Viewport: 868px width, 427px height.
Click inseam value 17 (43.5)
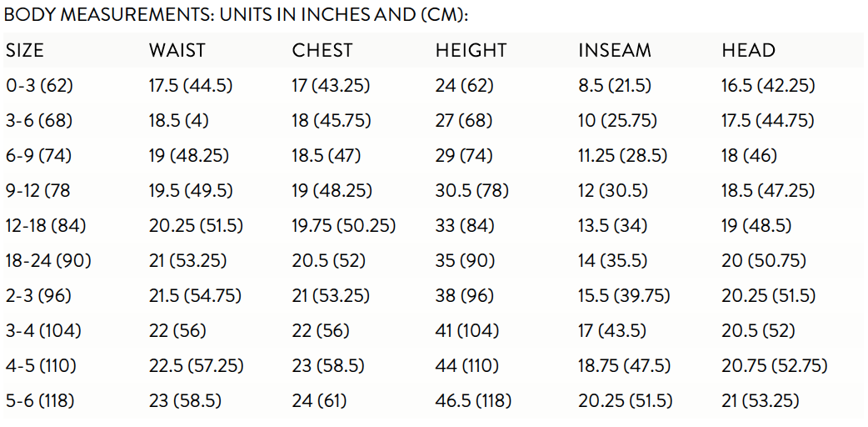pyautogui.click(x=612, y=330)
